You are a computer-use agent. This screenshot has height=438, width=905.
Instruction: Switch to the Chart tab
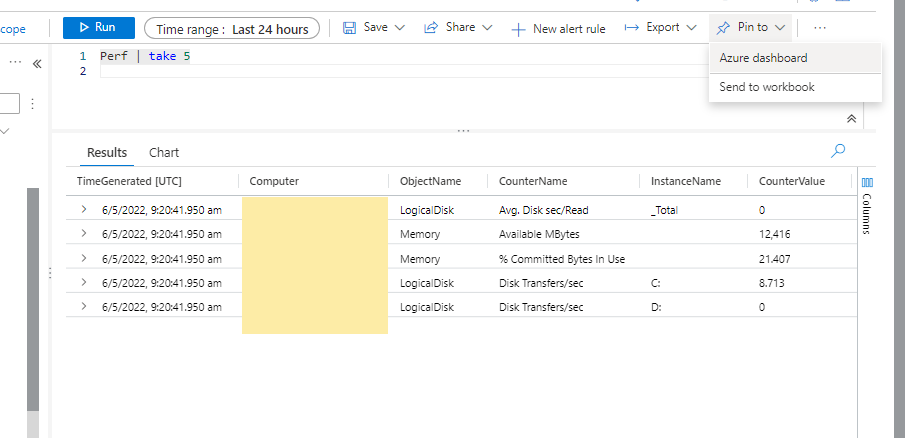164,152
